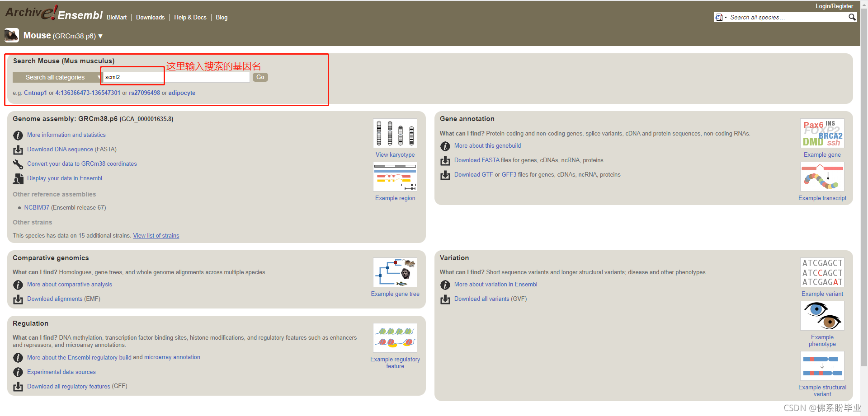Image resolution: width=868 pixels, height=416 pixels.
Task: Click the View karyotype thumbnail image
Action: click(x=395, y=133)
